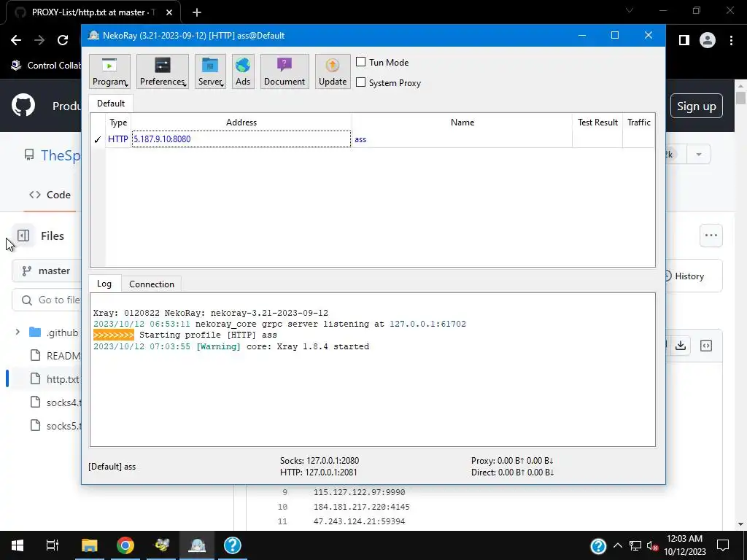Open the notification center
Screen dimensions: 747x560
tap(723, 545)
